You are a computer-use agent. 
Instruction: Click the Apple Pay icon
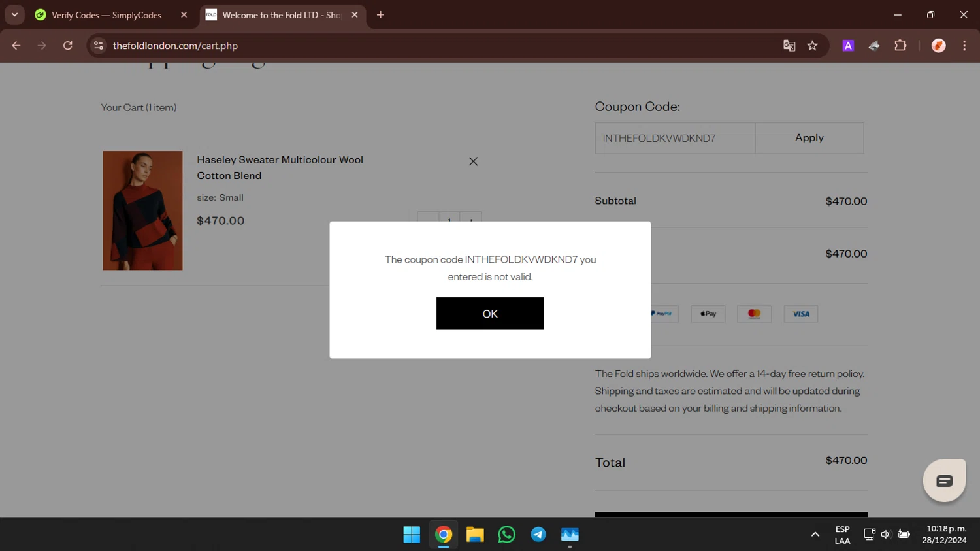(708, 314)
